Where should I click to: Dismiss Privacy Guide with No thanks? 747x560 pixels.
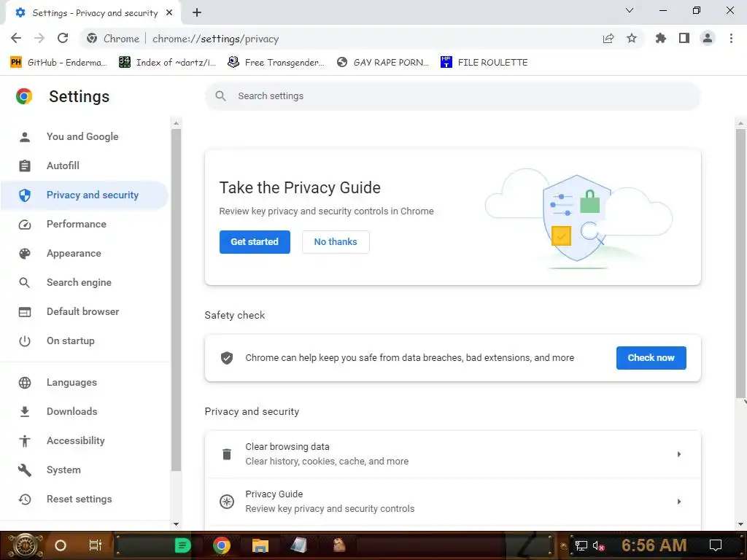[336, 242]
